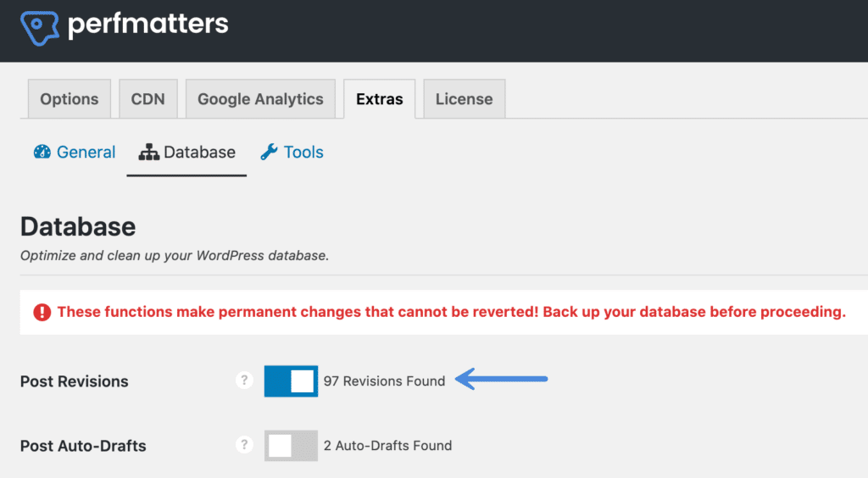Select the Database subsection label
This screenshot has height=478, width=868.
pyautogui.click(x=199, y=153)
